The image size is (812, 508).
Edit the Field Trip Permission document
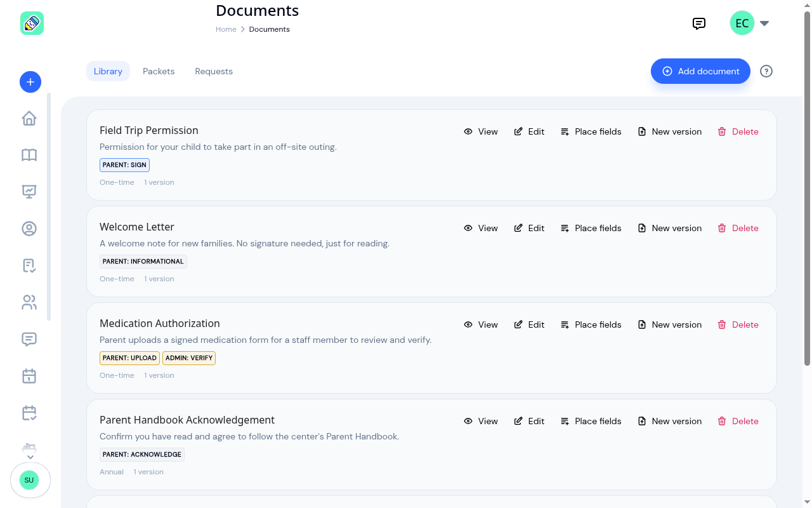tap(529, 131)
